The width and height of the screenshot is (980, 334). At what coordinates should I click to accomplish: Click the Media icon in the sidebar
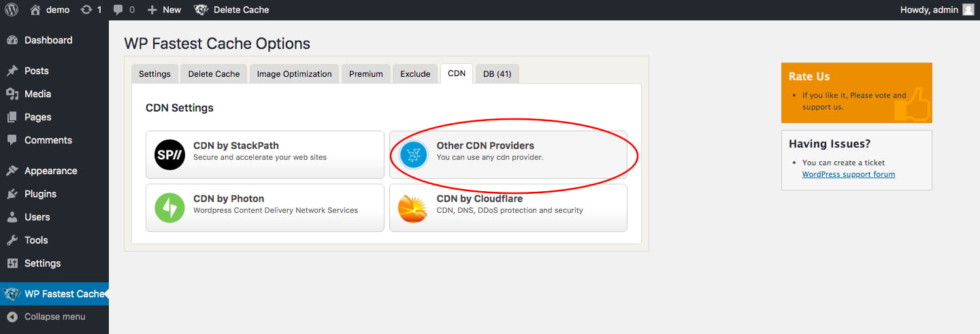coord(12,94)
